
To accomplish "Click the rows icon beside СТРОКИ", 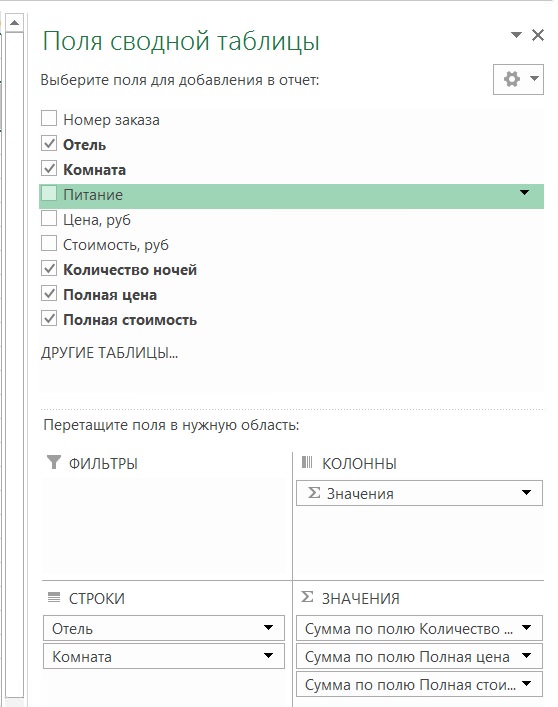I will click(x=54, y=597).
